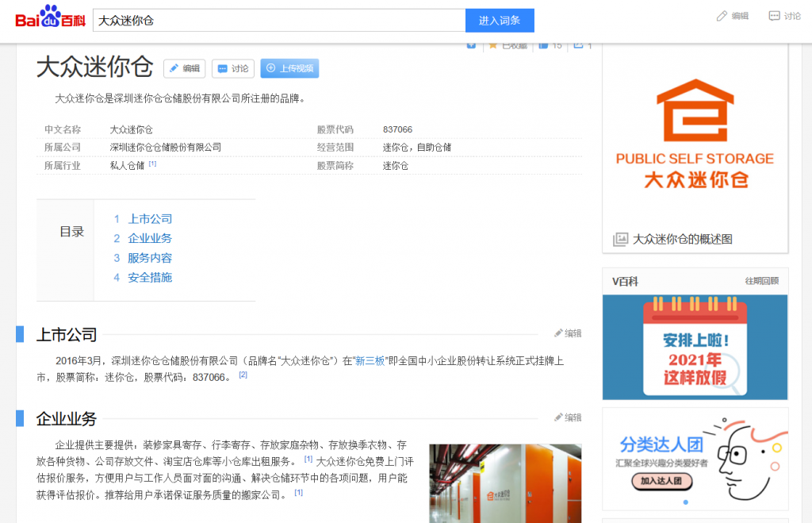Open the Baidu Baike logo homepage
This screenshot has width=812, height=523.
click(50, 17)
